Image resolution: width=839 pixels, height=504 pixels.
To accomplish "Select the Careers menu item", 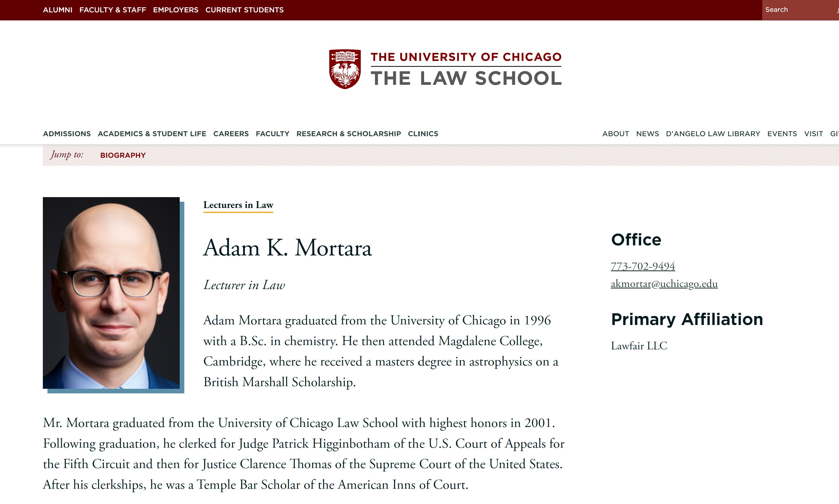I will 231,134.
